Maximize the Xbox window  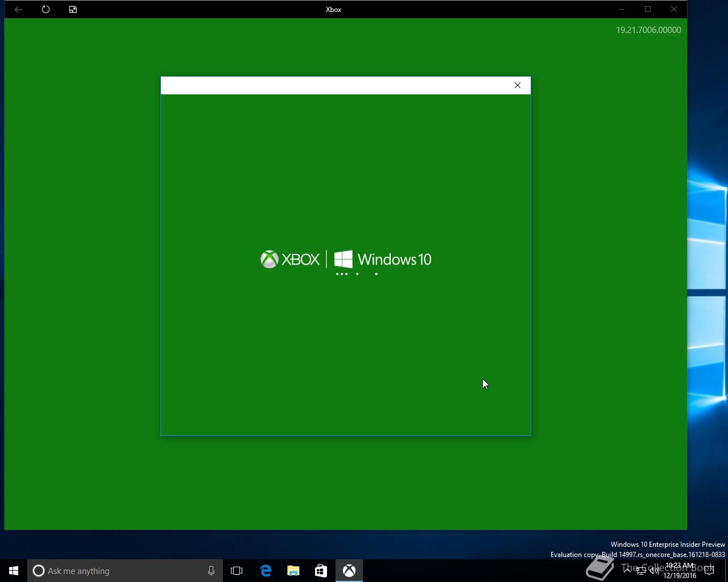(x=647, y=9)
